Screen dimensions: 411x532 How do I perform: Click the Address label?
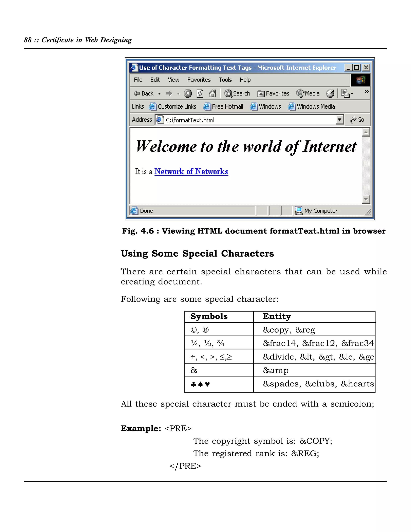pos(142,120)
